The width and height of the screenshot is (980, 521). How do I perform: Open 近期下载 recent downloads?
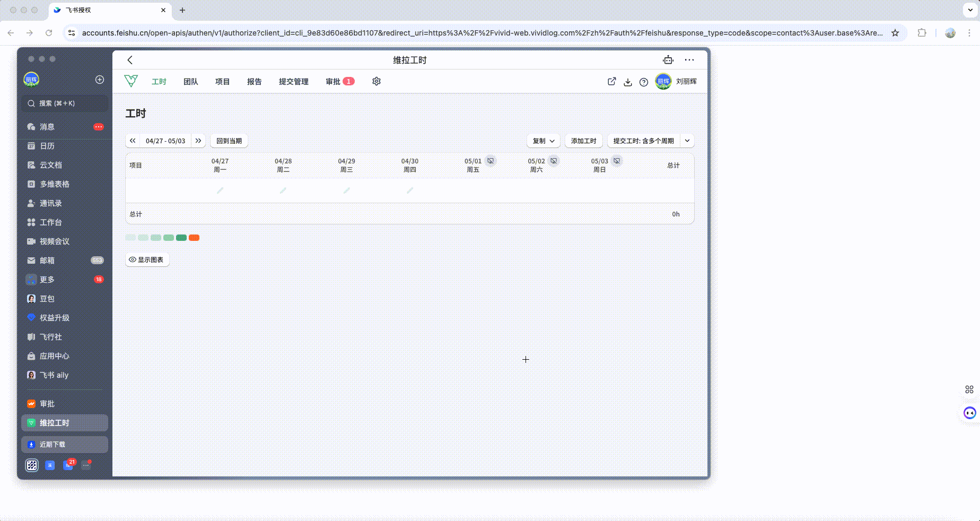(x=65, y=445)
